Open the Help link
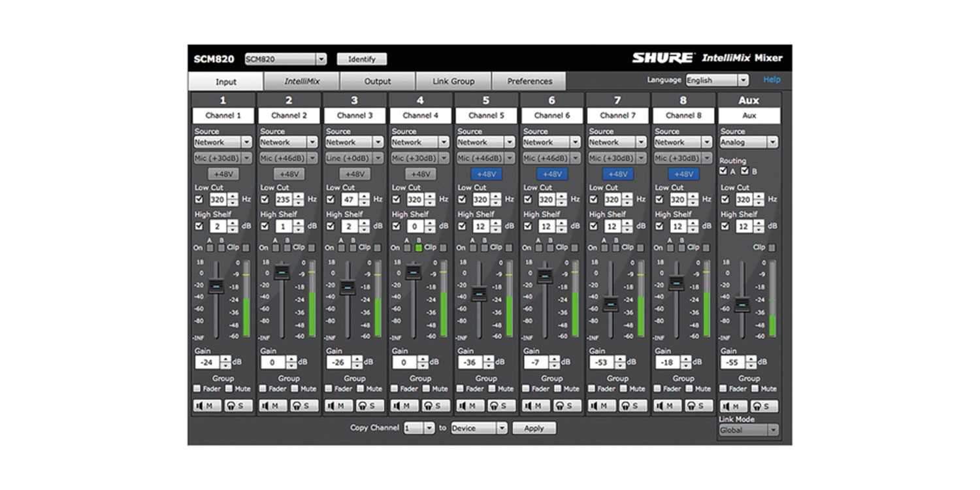Screen dimensions: 980x490 (x=772, y=80)
